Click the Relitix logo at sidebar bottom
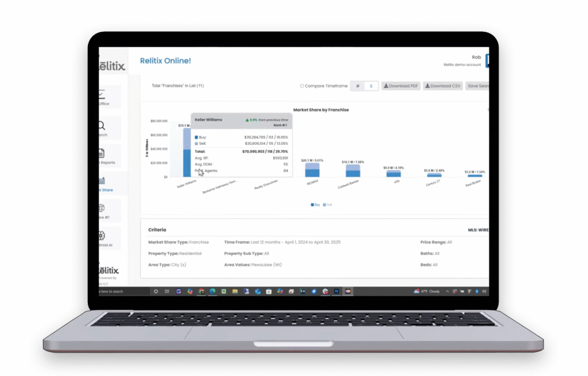This screenshot has width=588, height=376. pos(109,270)
